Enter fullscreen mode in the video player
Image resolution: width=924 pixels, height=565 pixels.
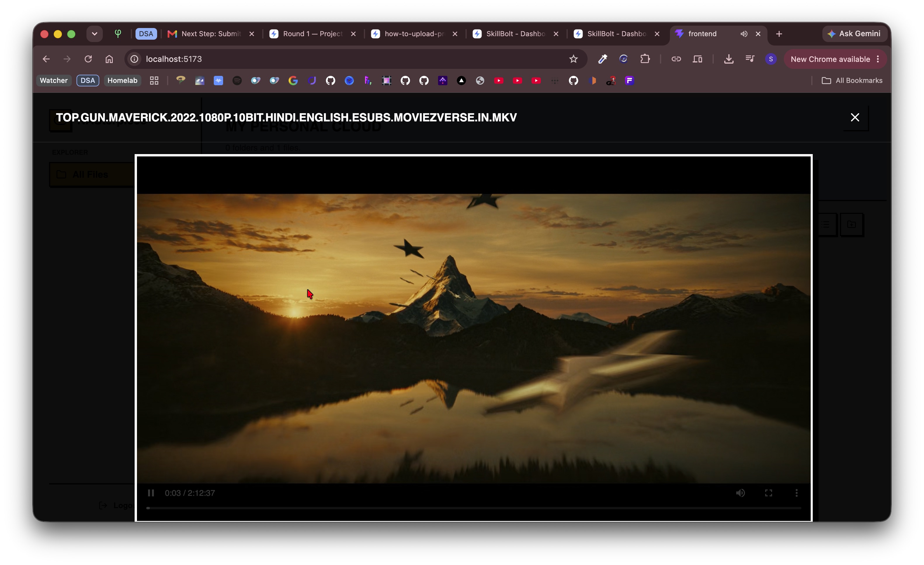(768, 493)
